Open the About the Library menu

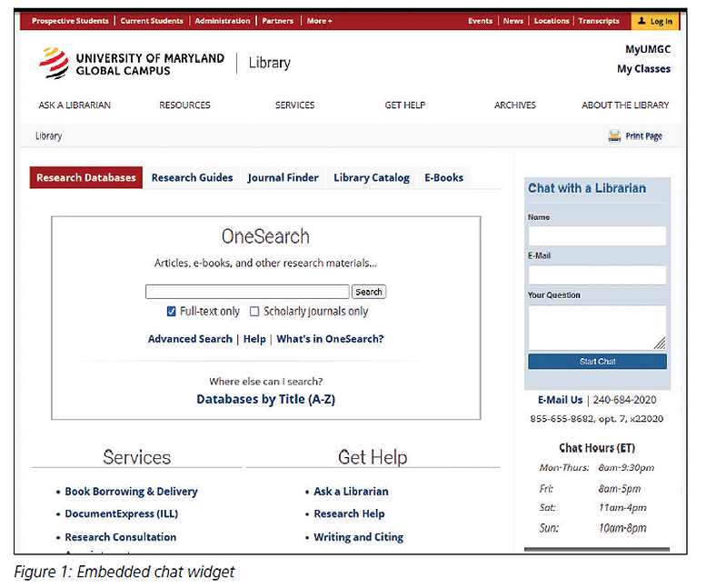click(625, 105)
